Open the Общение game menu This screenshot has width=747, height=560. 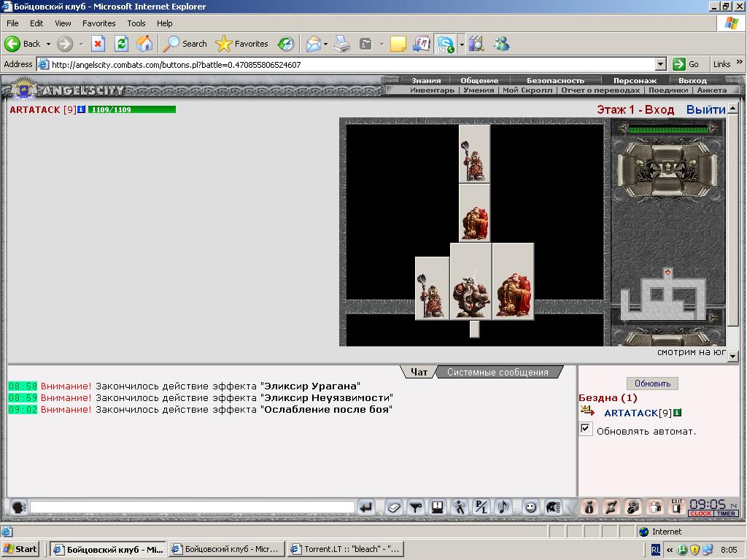pyautogui.click(x=479, y=80)
